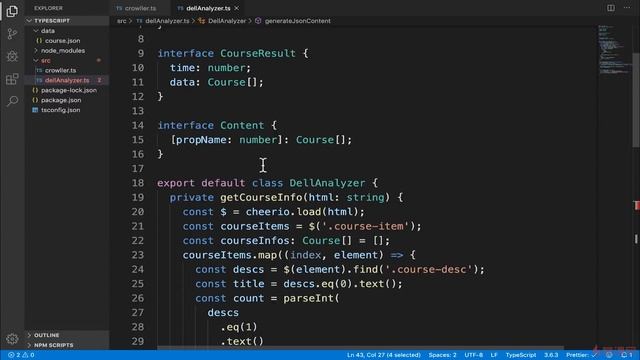Change file encoding UTF-8
Image resolution: width=640 pixels, height=360 pixels.
pos(473,355)
